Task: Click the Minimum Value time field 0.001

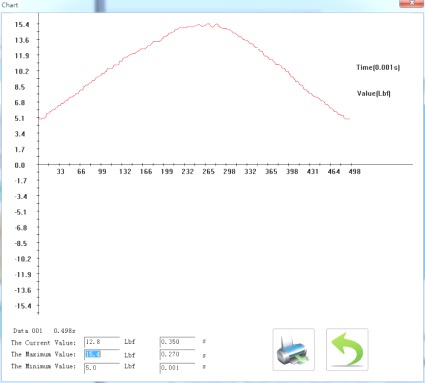Action: pyautogui.click(x=177, y=368)
